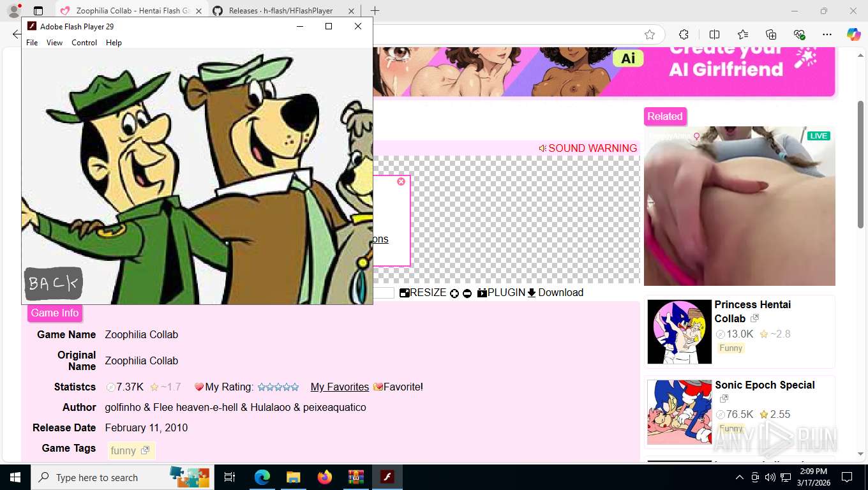Click the PLUGIN button
The image size is (868, 490).
[x=502, y=293]
